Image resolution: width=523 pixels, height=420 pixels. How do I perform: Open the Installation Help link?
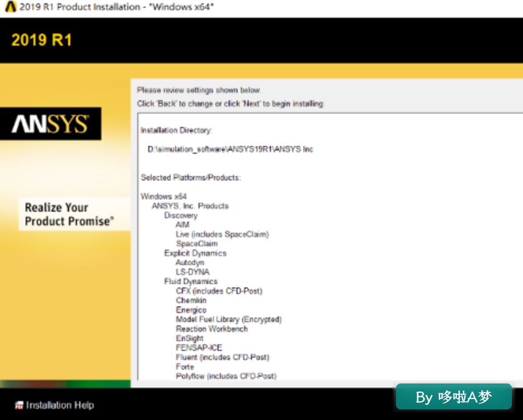click(x=60, y=405)
